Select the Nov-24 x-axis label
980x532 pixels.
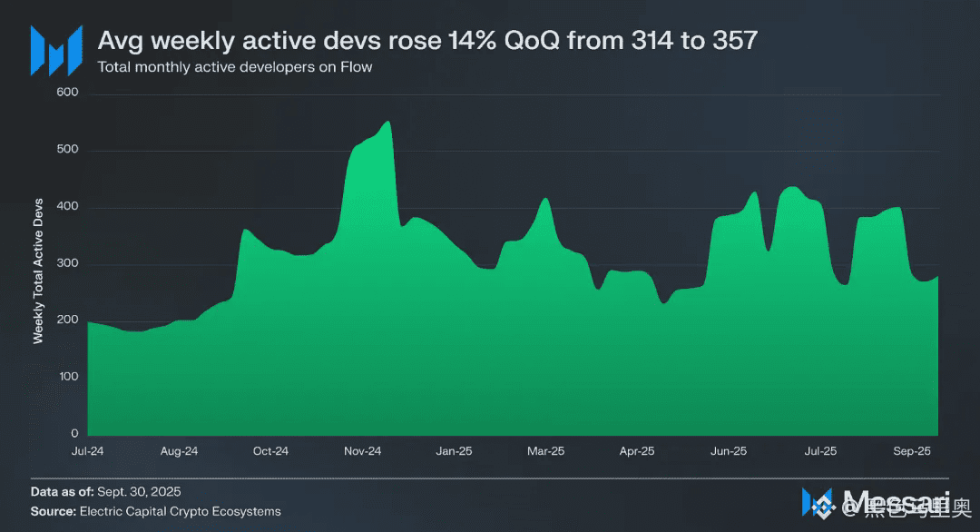tap(362, 450)
